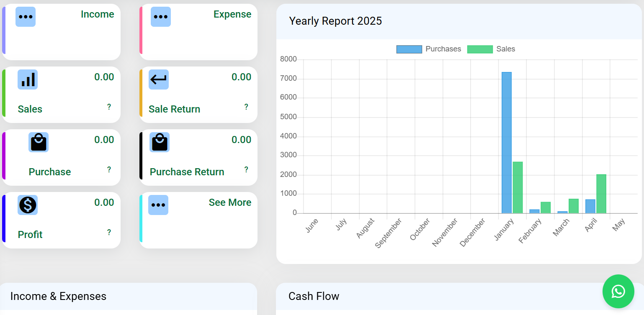
Task: Click the Expense card ellipsis icon
Action: pos(161,17)
